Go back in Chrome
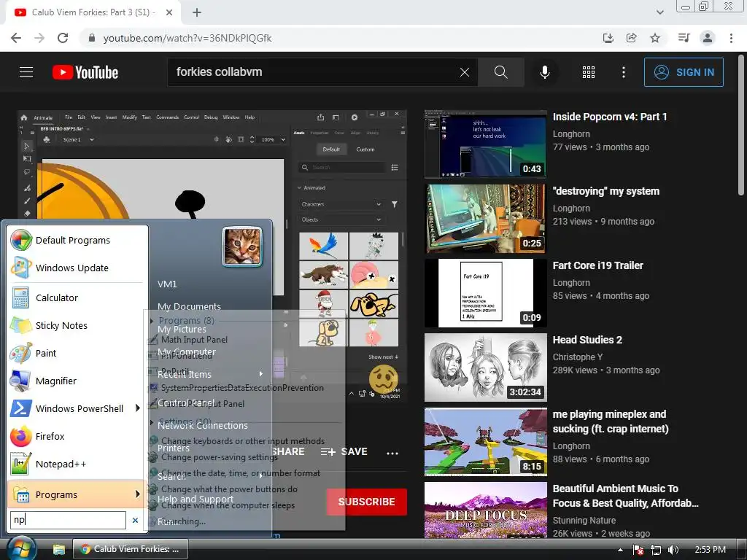 (x=16, y=38)
